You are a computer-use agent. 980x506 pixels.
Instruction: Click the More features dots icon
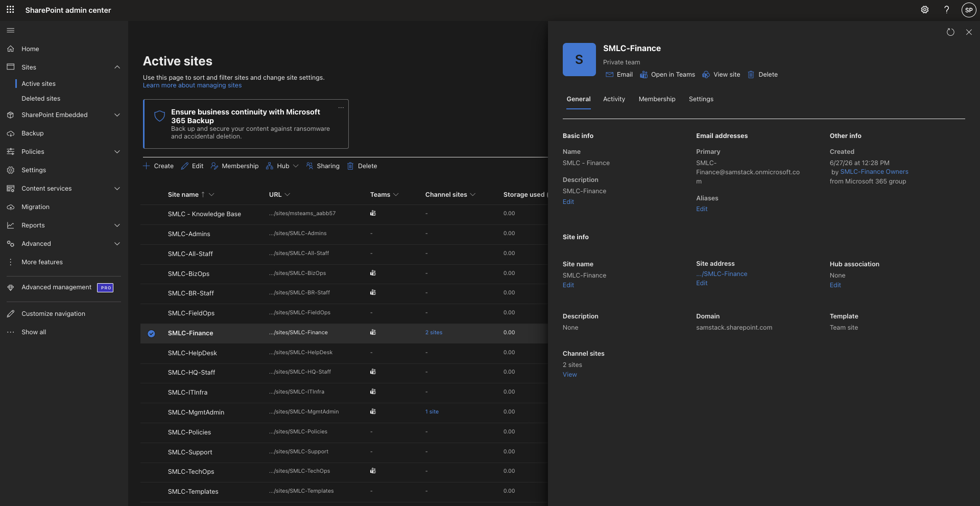tap(10, 262)
